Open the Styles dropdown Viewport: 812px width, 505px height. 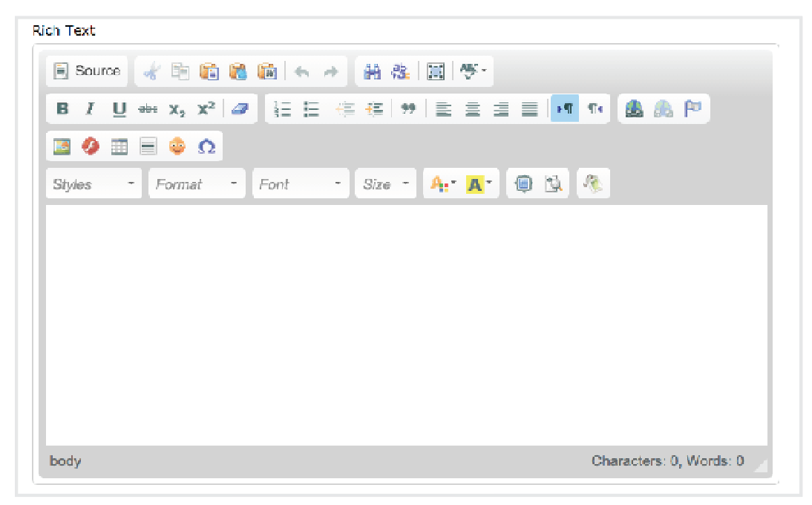coord(94,184)
